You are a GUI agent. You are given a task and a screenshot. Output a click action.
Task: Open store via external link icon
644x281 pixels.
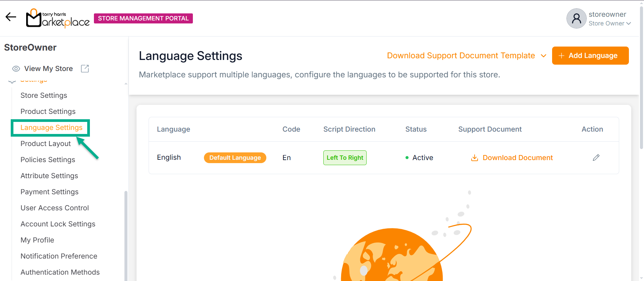pyautogui.click(x=85, y=69)
